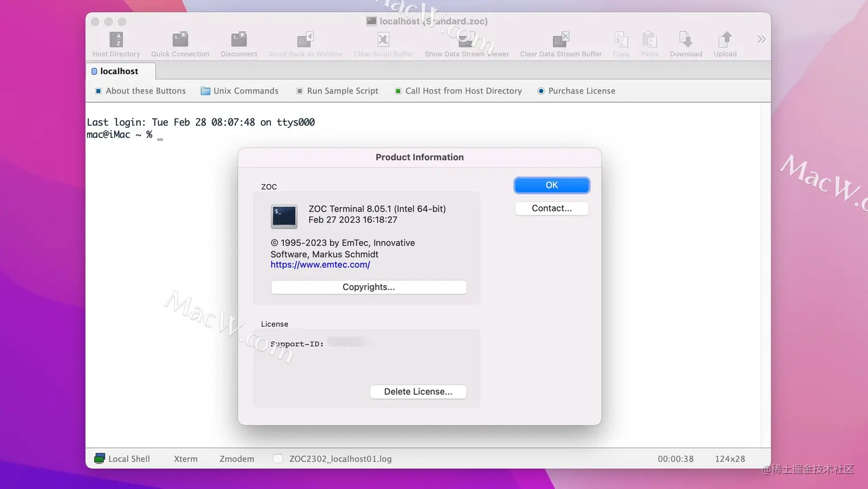The height and width of the screenshot is (489, 868).
Task: Expand the toolbar overflow chevron
Action: point(761,39)
